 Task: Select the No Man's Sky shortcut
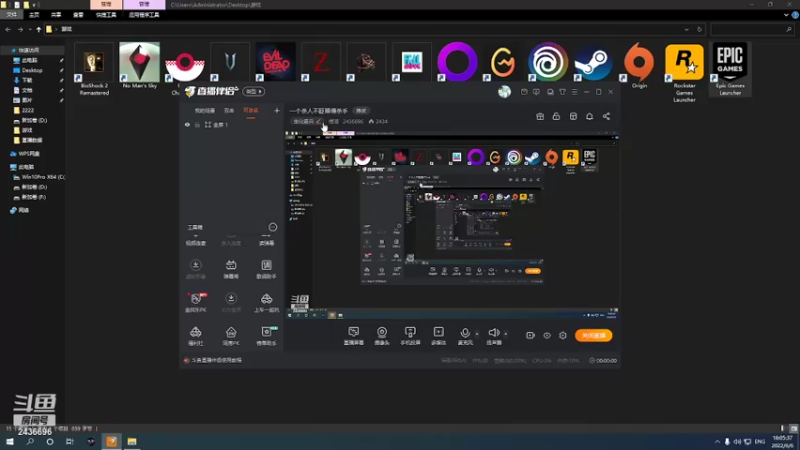(x=139, y=65)
